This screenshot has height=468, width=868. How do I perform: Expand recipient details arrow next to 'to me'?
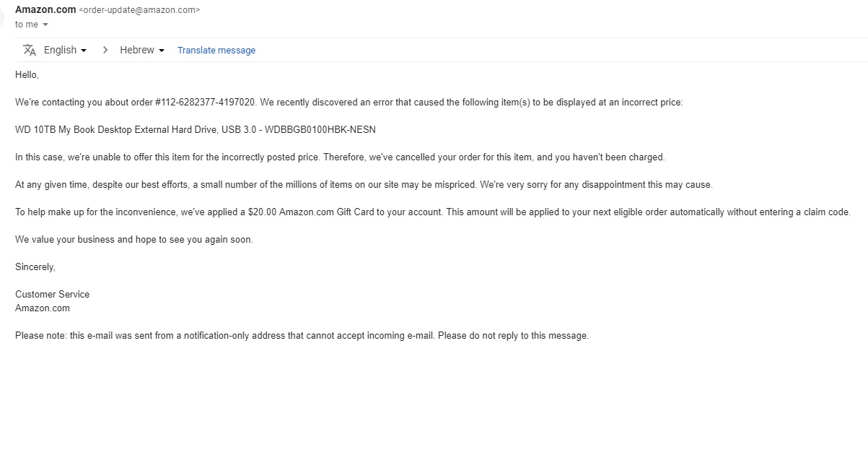(x=45, y=25)
